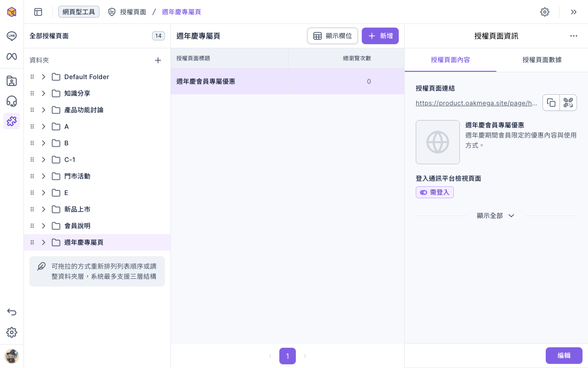Image resolution: width=588 pixels, height=368 pixels.
Task: Expand the 知識分享 folder
Action: 44,93
